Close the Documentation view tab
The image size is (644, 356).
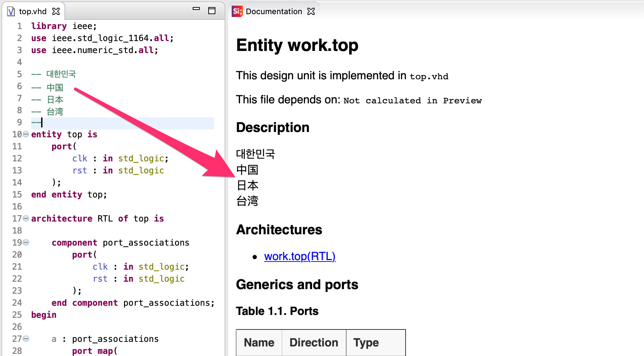tap(311, 11)
